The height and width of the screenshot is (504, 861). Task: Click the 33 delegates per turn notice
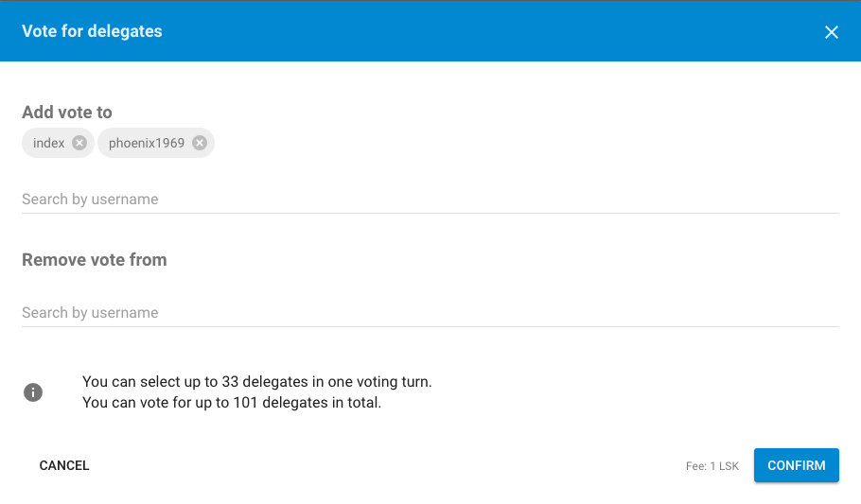(257, 382)
